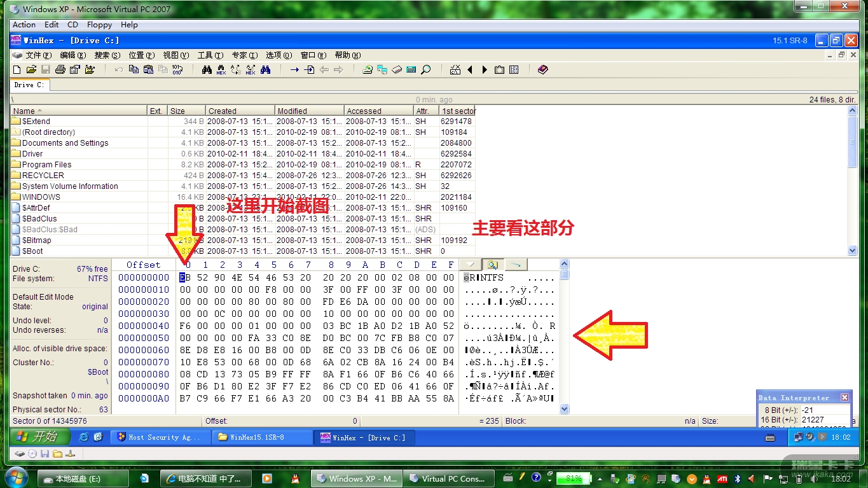Open the Properties icon in WinHex toolbar
Viewport: 868px width, 488px height.
[75, 69]
